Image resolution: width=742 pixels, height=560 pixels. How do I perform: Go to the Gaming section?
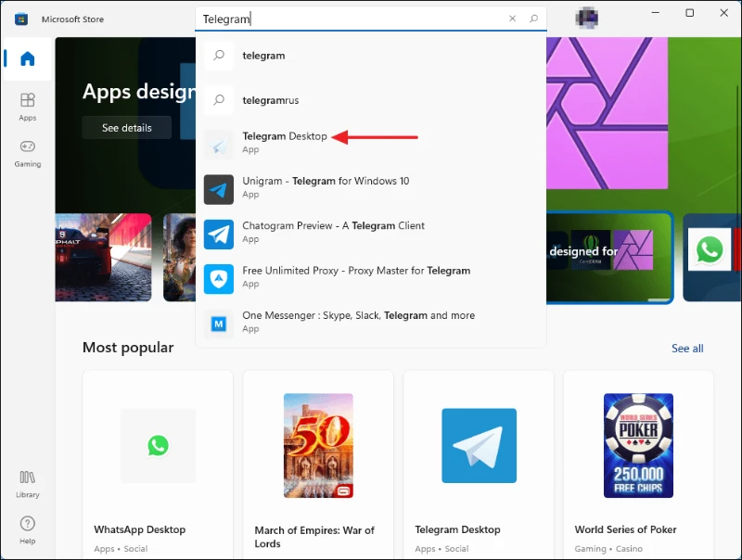(28, 154)
